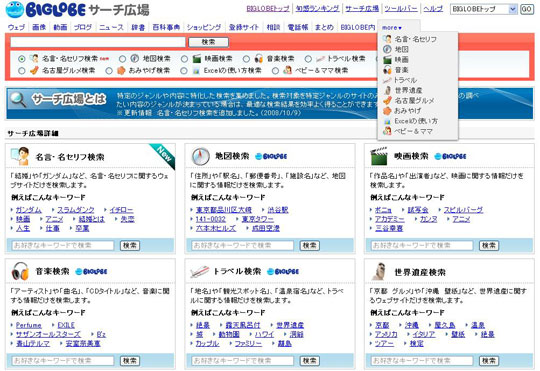Select the おみやげ検索 radio button
540x371 pixels.
(109, 71)
